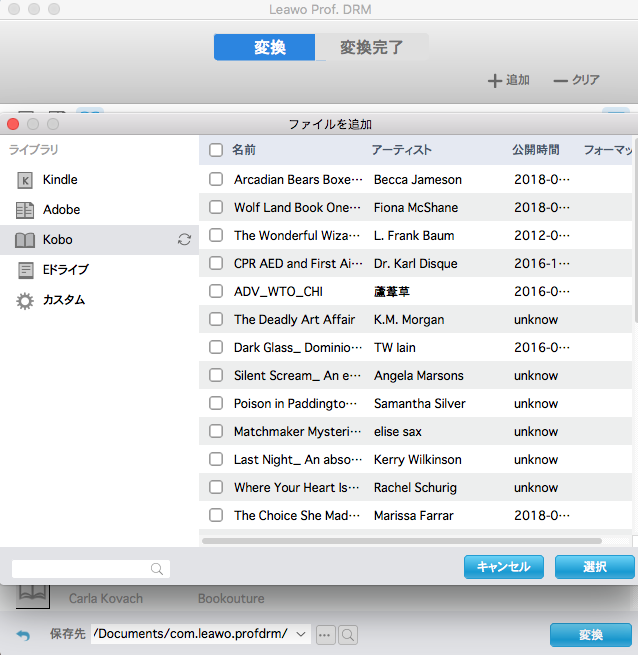Screen dimensions: 638x655
Task: Click artist Samantha Silver
Action: coord(420,404)
